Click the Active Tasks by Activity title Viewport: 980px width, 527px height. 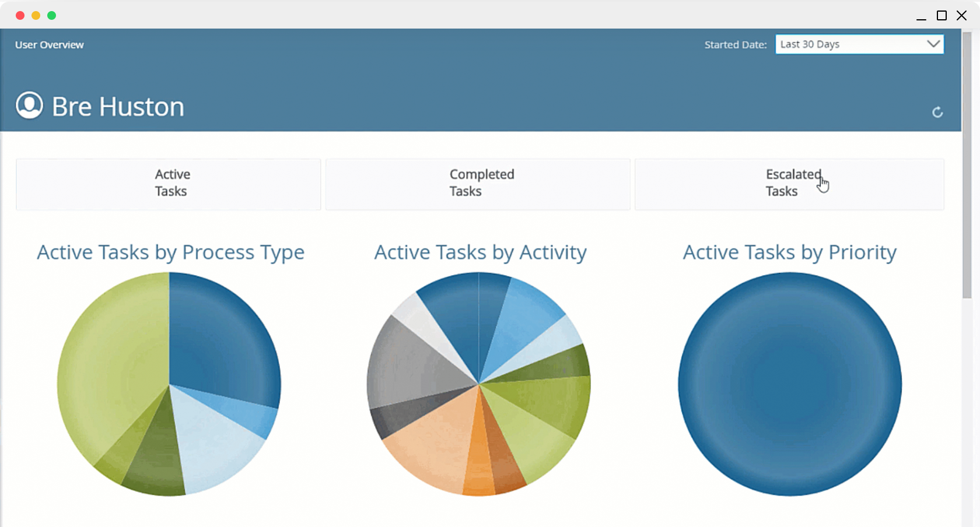[481, 252]
